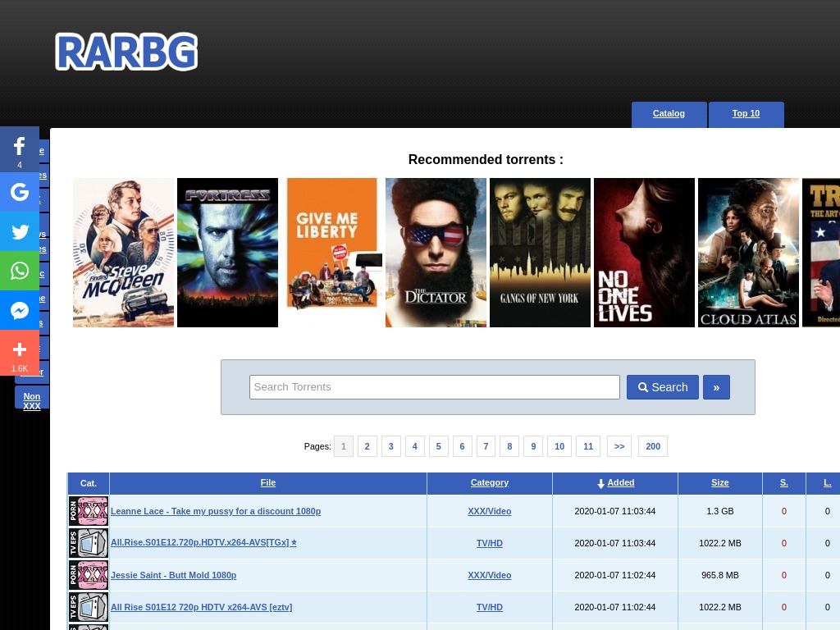
Task: Open XXX/Video category for Leanne Lace row
Action: 490,511
